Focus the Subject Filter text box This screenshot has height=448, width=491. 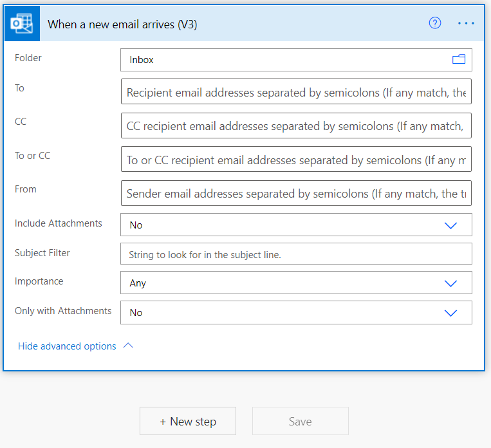tap(296, 254)
